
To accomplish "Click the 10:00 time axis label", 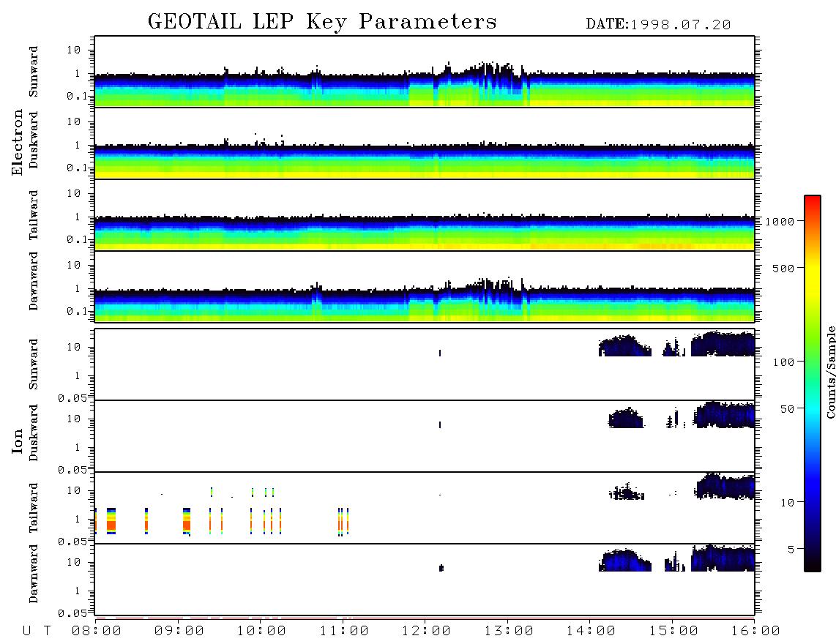I will 261,632.
